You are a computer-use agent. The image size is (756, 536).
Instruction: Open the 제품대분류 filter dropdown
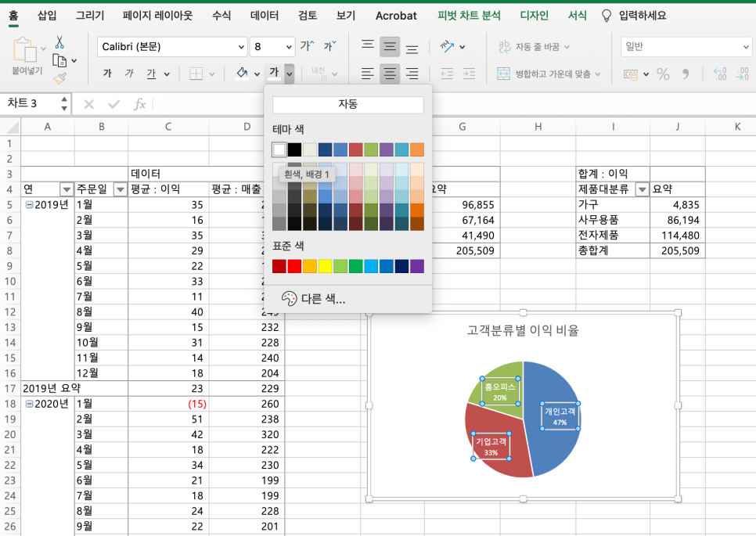coord(642,189)
